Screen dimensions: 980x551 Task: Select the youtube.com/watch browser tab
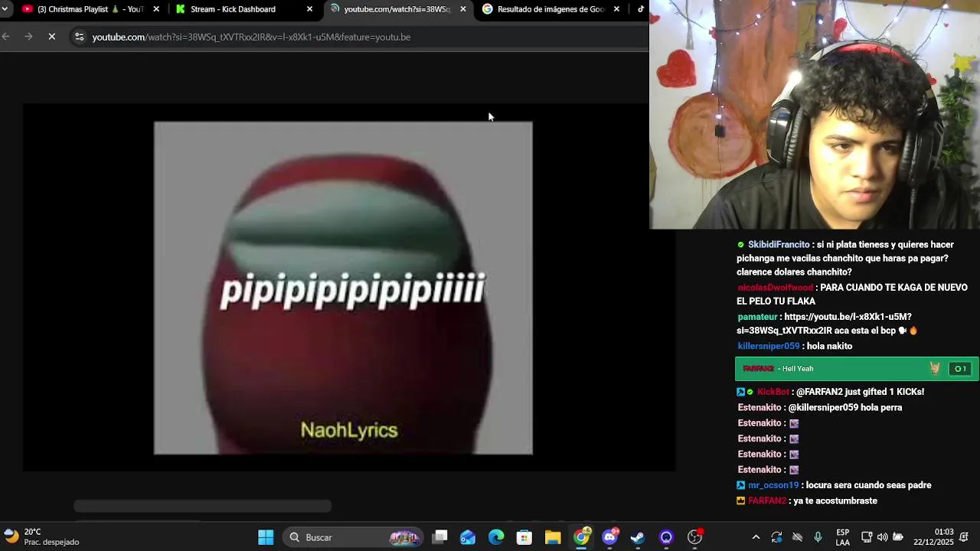pos(397,9)
